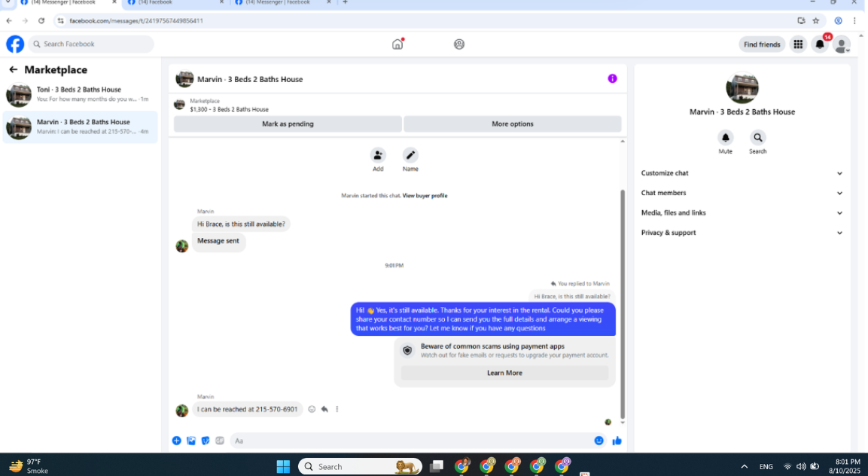The image size is (868, 476).
Task: Open more actions plus icon in composer
Action: [x=177, y=441]
